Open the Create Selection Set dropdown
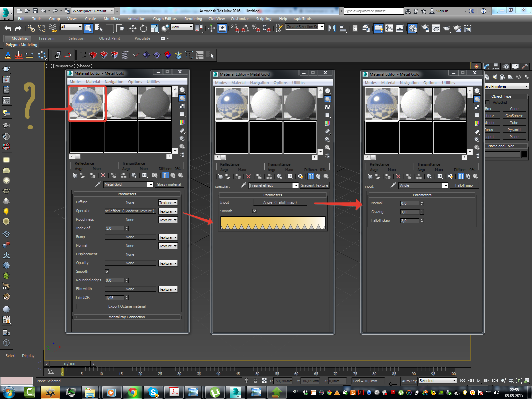532x399 pixels. (305, 27)
